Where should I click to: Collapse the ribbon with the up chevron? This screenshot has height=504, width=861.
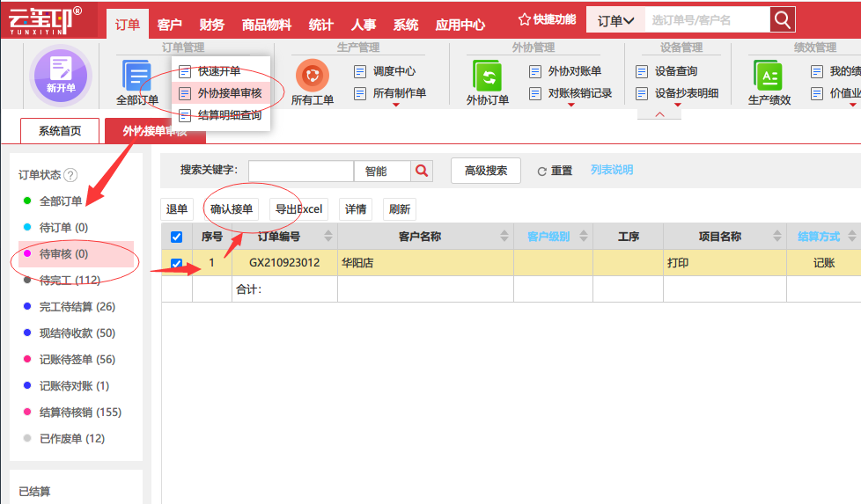coord(659,114)
